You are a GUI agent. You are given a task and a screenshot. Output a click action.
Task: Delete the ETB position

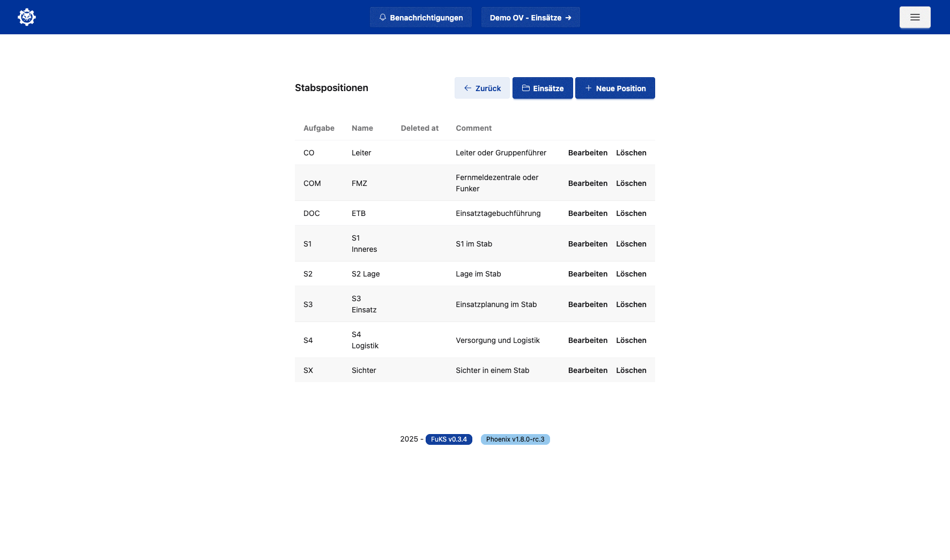point(631,213)
